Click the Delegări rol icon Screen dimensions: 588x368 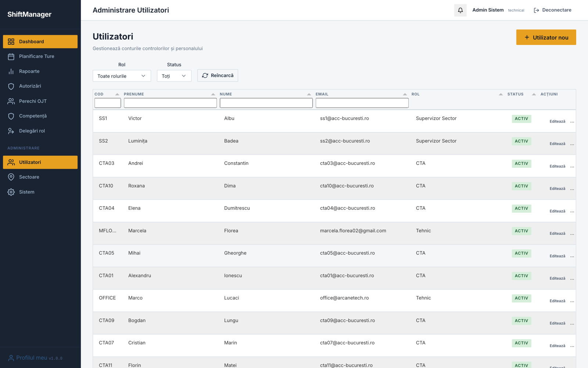coord(11,131)
